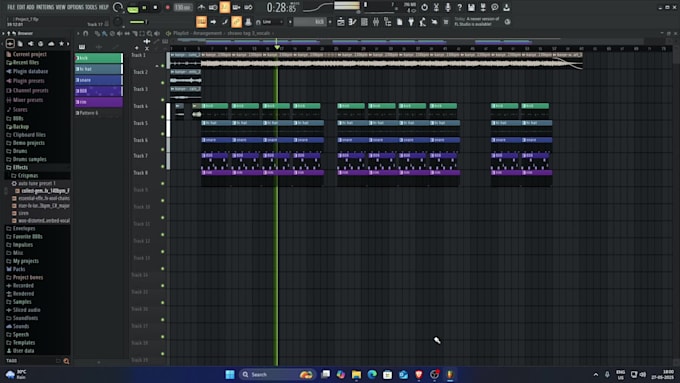Select the browser starred favorites tab
This screenshot has height=383, width=680.
click(x=61, y=43)
